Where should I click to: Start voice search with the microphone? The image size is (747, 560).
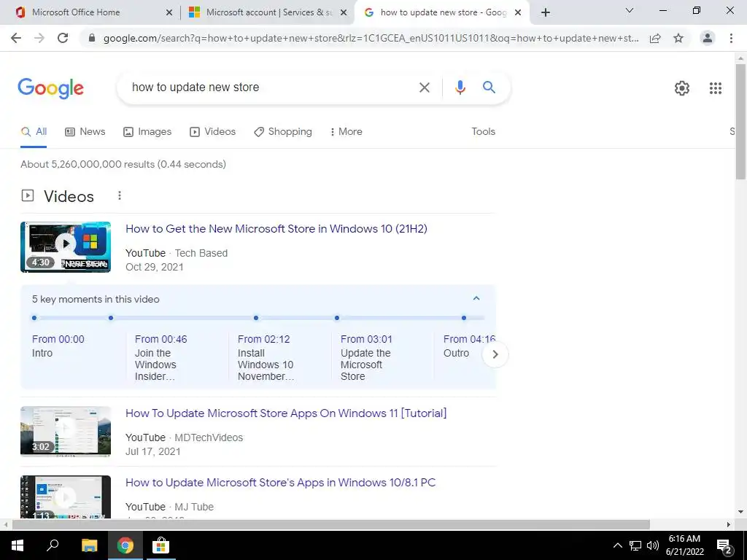[x=460, y=87]
